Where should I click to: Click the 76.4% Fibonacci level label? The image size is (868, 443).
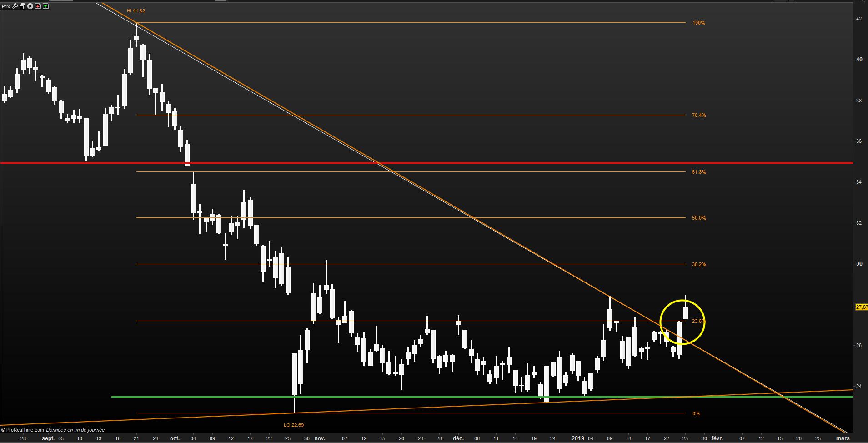(699, 115)
